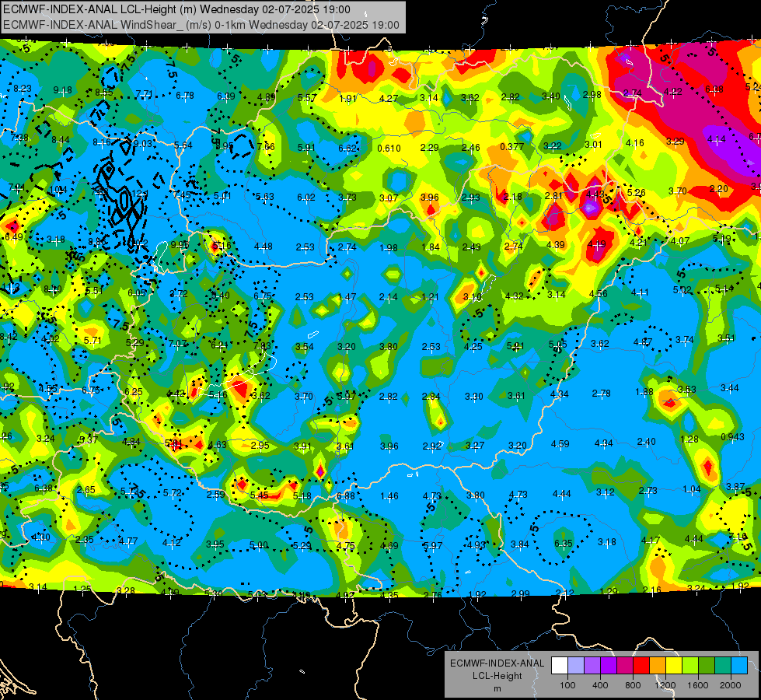Click the wind shear value 7.66
This screenshot has width=761, height=700.
266,147
